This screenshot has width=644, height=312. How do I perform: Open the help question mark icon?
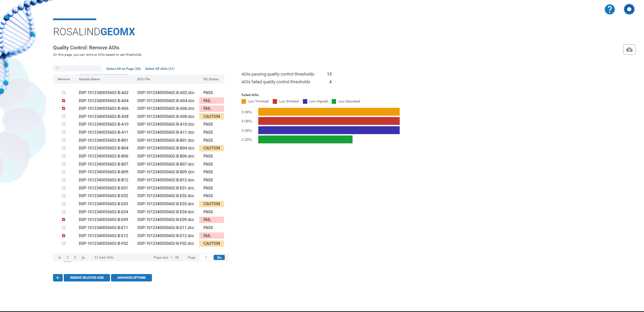click(x=609, y=9)
